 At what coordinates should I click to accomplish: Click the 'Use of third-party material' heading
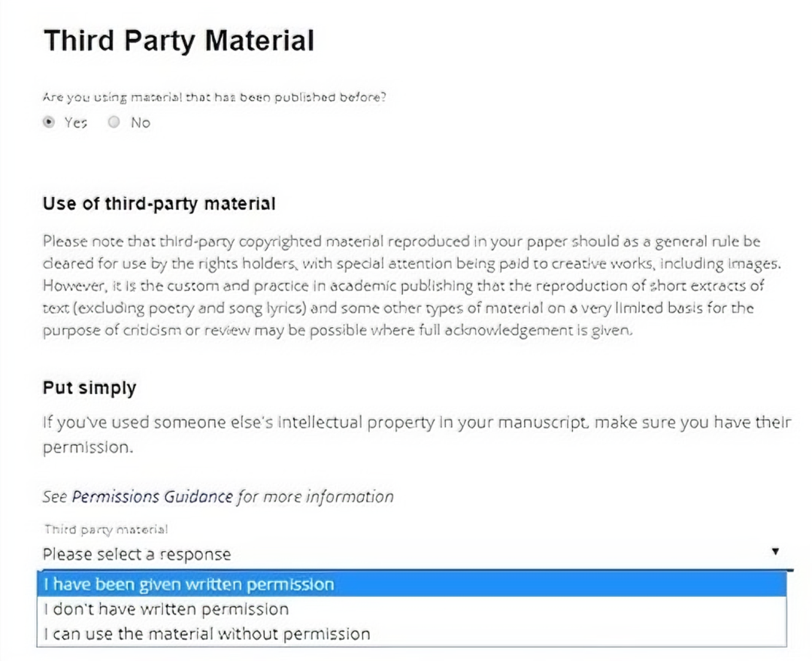[159, 204]
